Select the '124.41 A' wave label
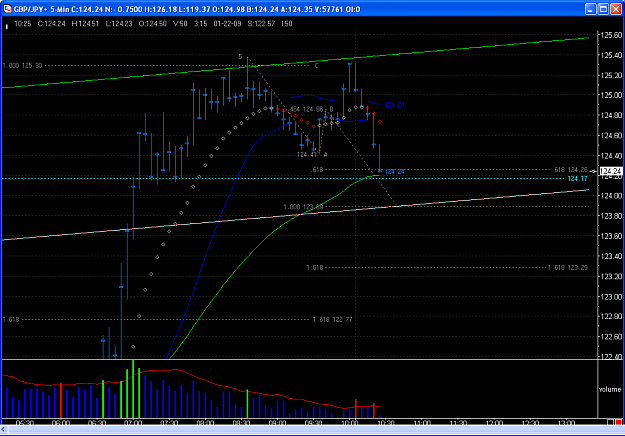Viewport: 625px width, 436px height. click(x=312, y=155)
